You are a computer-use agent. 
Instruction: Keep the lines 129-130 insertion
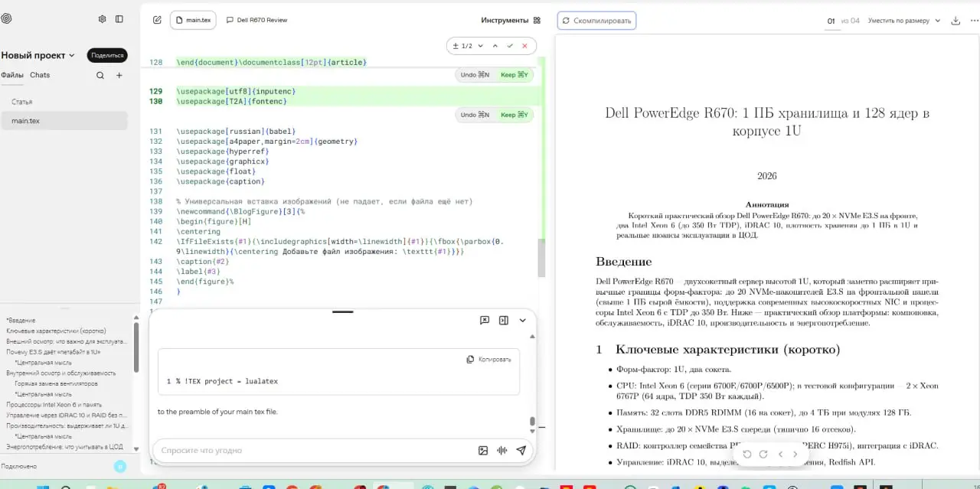tap(514, 115)
